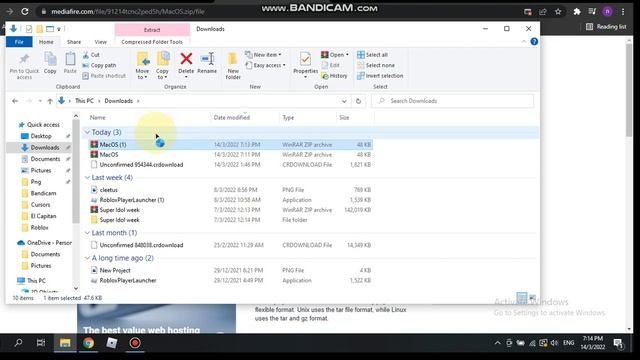
Task: Select Desktop in Quick access
Action: click(x=41, y=136)
